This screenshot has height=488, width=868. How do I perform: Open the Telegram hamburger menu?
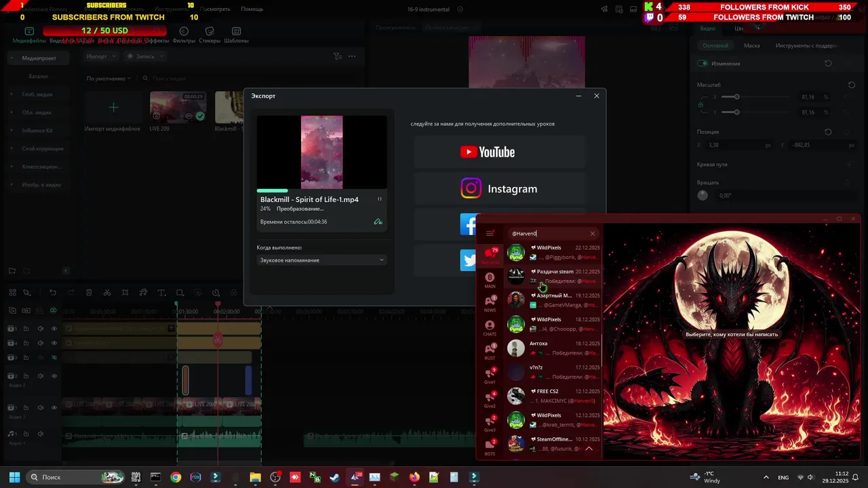490,233
